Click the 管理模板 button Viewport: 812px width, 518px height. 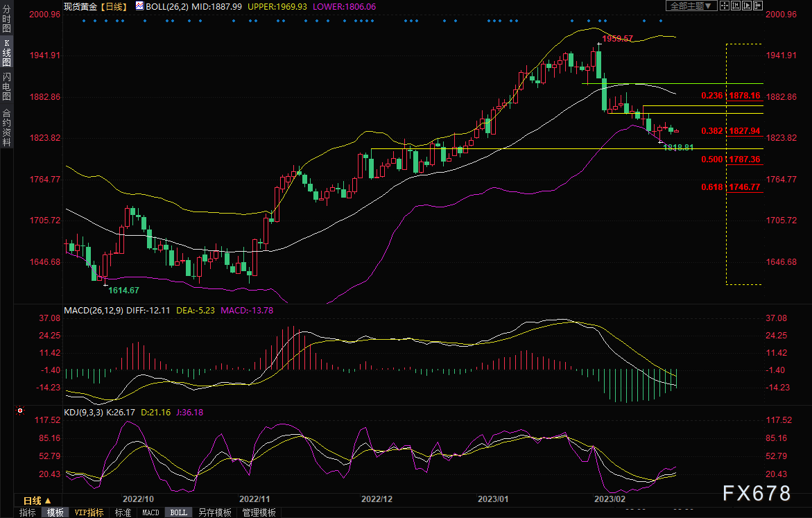pos(259,512)
